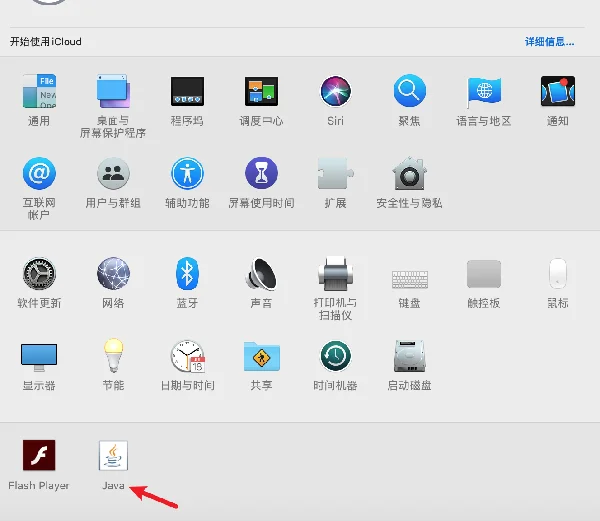Open 时间机器 Time Machine icon
This screenshot has height=521, width=600.
335,356
